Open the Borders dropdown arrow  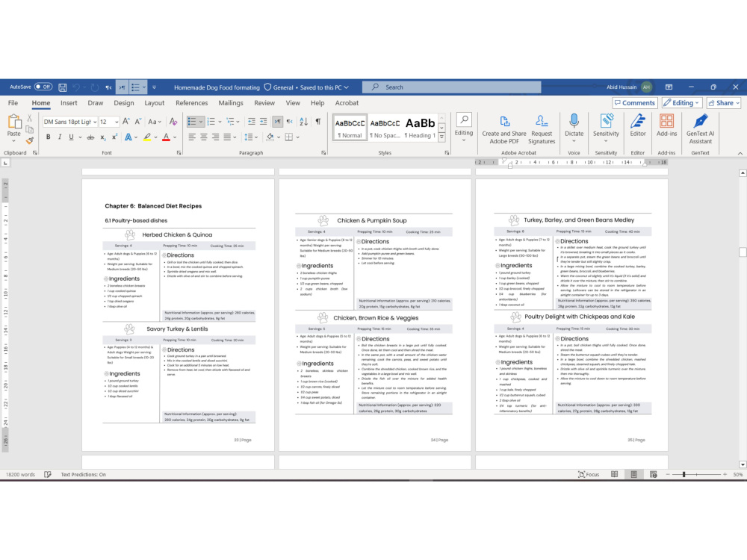(298, 137)
